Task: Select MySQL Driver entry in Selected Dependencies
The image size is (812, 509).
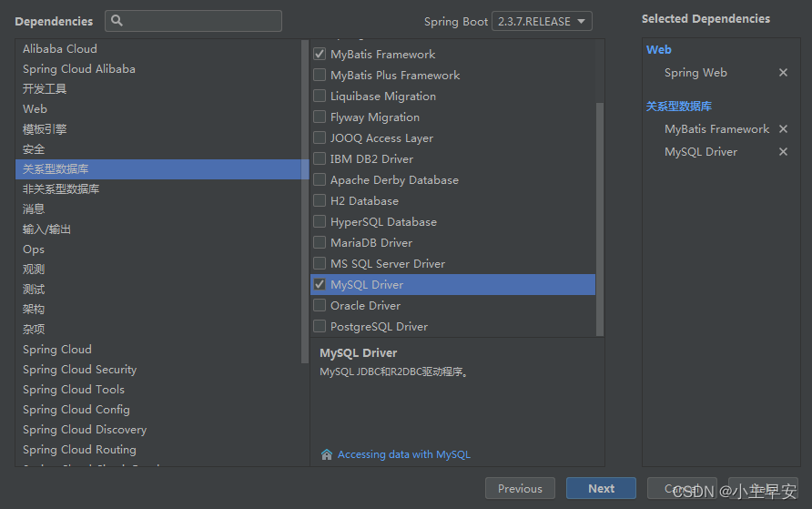Action: coord(701,152)
